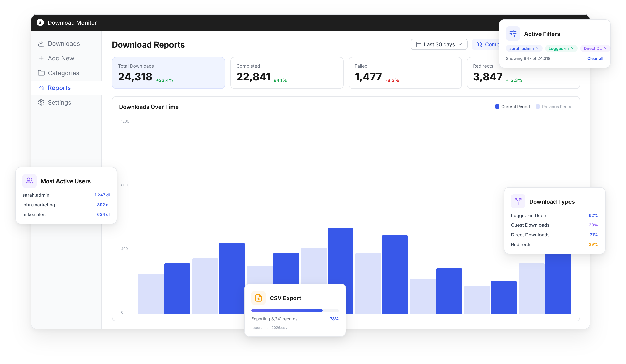Click the Active Filters sliders icon
626x364 pixels.
[x=513, y=34]
